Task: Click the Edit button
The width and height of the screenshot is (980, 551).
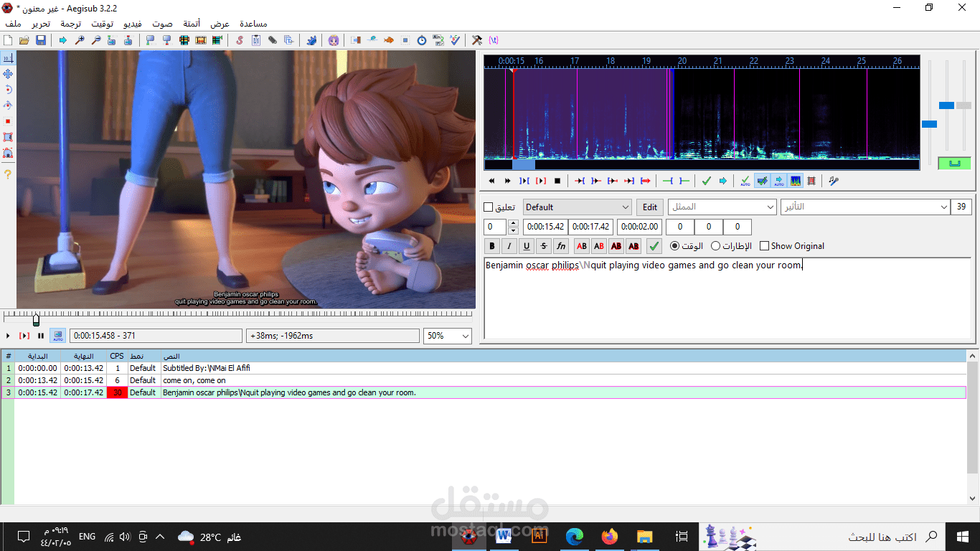Action: click(x=649, y=207)
